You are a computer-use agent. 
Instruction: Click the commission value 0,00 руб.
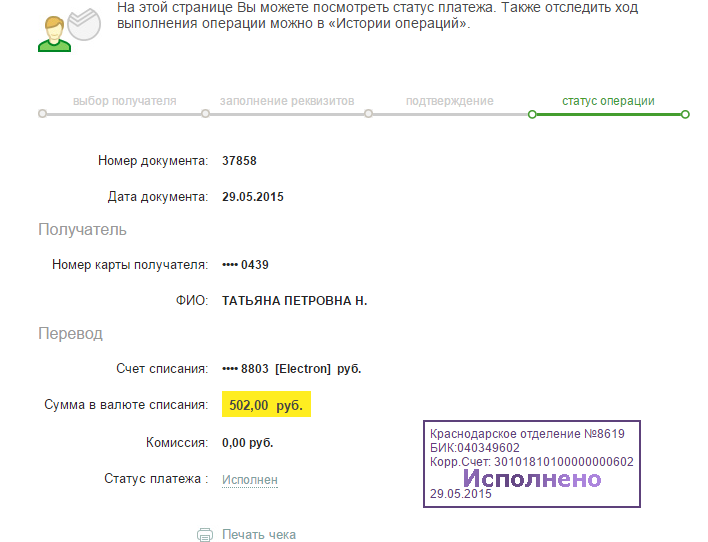(x=247, y=443)
